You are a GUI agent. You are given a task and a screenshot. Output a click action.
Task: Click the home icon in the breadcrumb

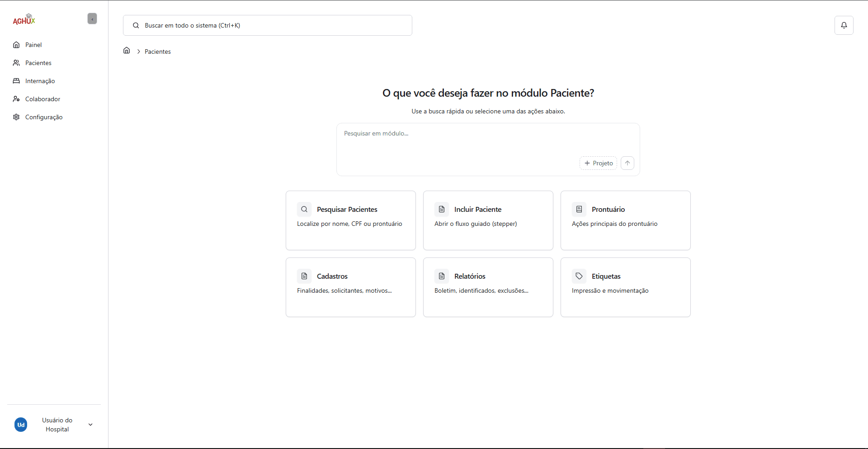127,51
